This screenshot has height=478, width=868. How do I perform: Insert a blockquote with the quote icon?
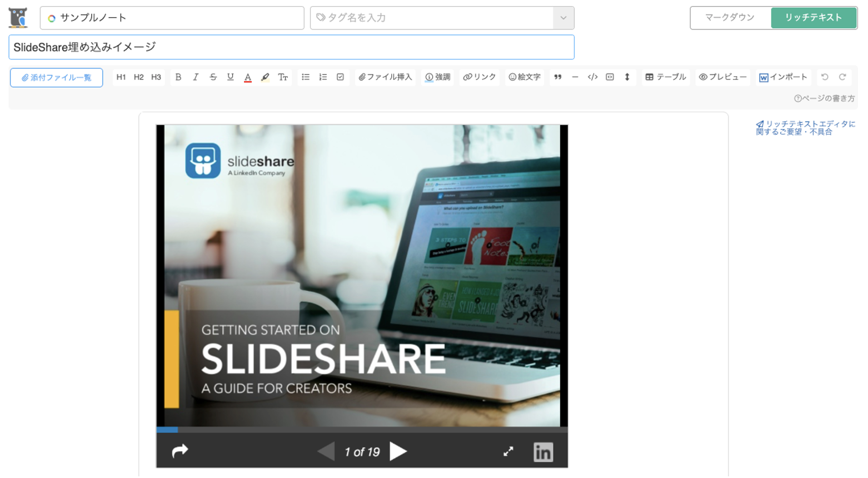click(x=558, y=77)
